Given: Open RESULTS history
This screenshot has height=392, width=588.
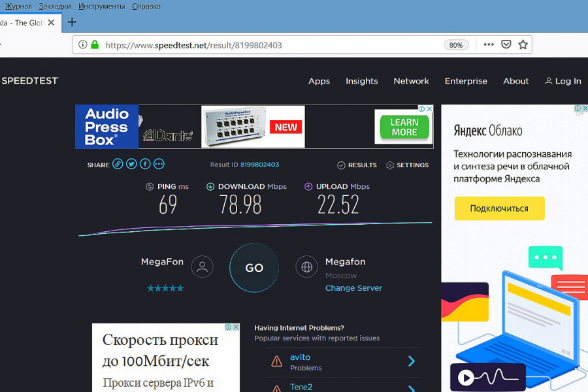Looking at the screenshot, I should pyautogui.click(x=357, y=165).
